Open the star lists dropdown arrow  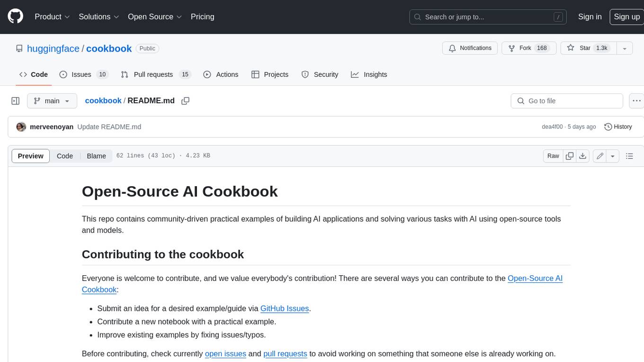[625, 48]
